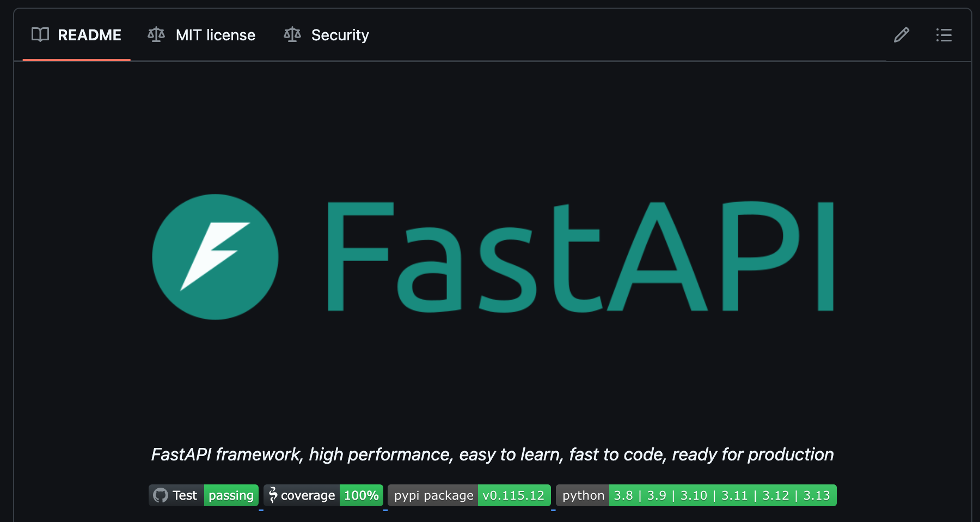Click the FastAPI lightning bolt circle logo

215,257
